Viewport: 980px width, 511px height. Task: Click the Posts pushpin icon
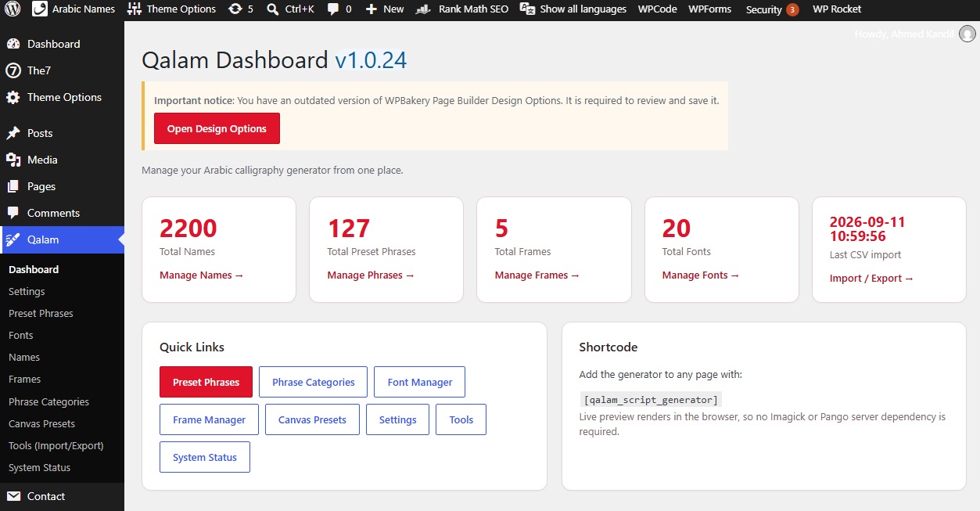click(x=13, y=133)
